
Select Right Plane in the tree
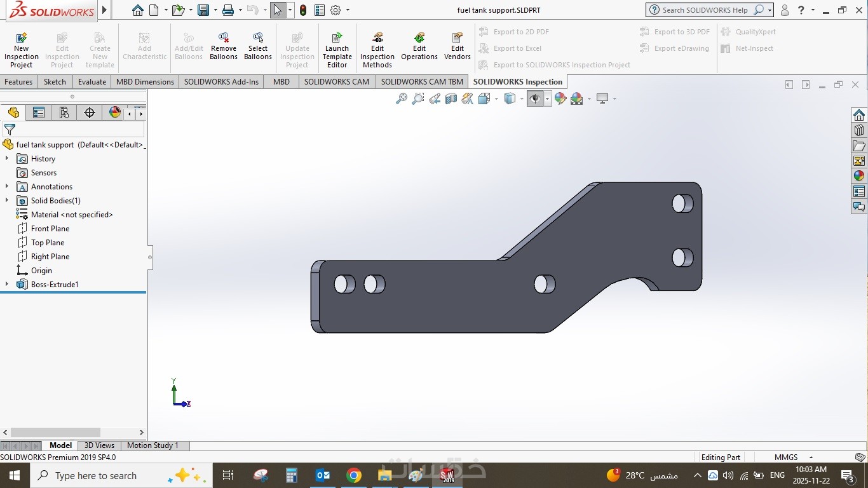pos(50,257)
